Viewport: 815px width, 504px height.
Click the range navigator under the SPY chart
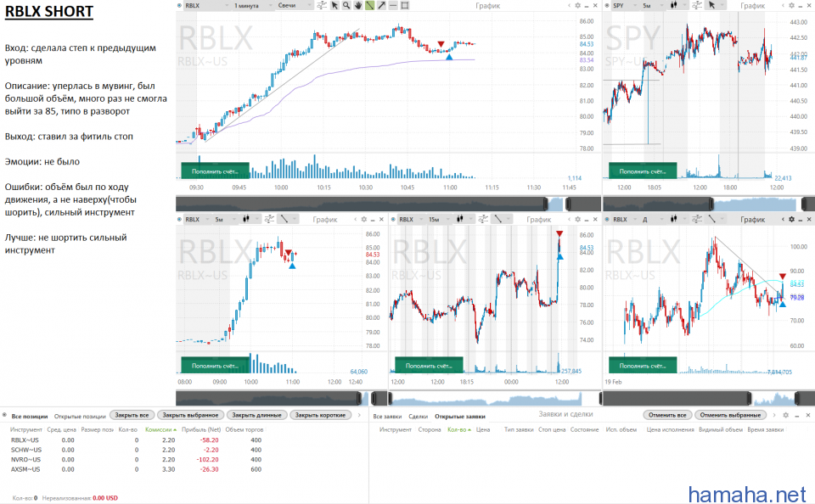pyautogui.click(x=709, y=204)
